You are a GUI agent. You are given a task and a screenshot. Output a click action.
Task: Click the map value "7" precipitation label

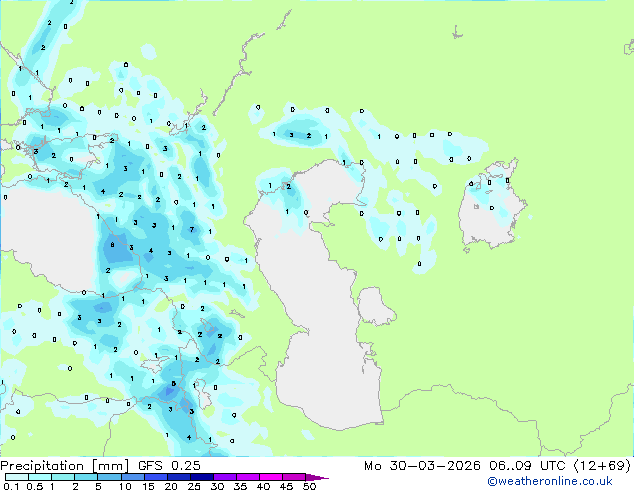point(192,230)
